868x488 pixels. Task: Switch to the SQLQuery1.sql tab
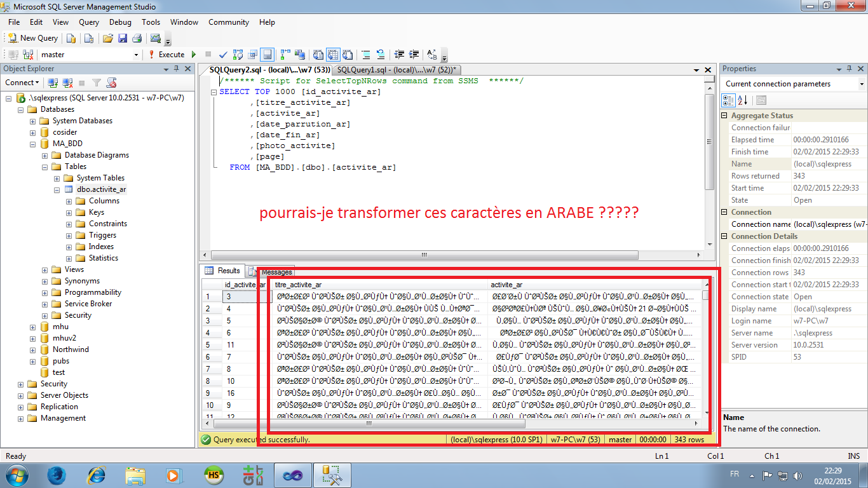tap(397, 70)
